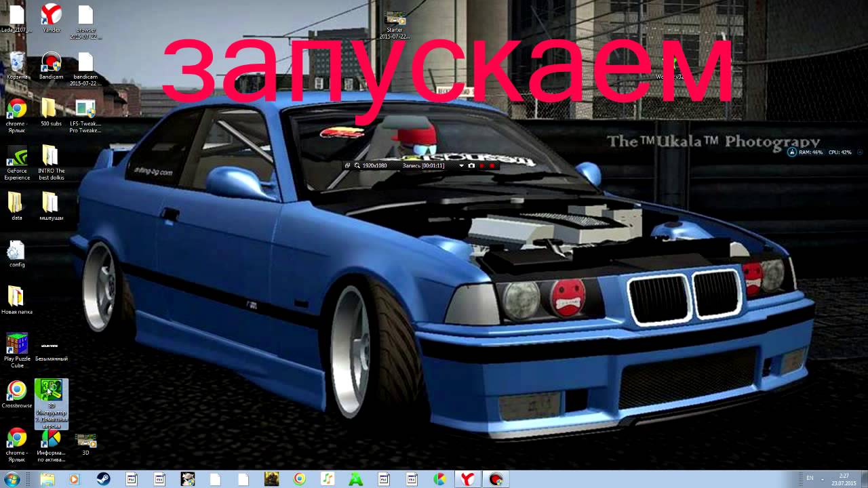
Task: Click the 1920x1080 resolution label
Action: click(375, 165)
